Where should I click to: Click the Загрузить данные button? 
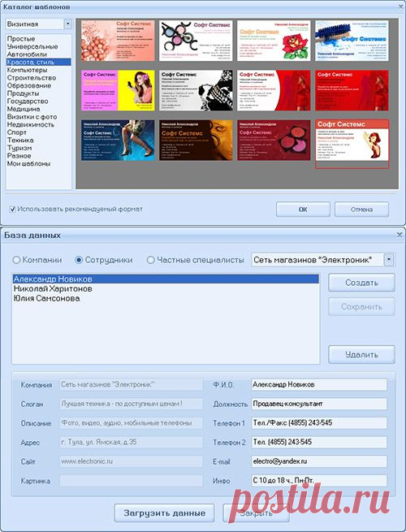pyautogui.click(x=165, y=513)
